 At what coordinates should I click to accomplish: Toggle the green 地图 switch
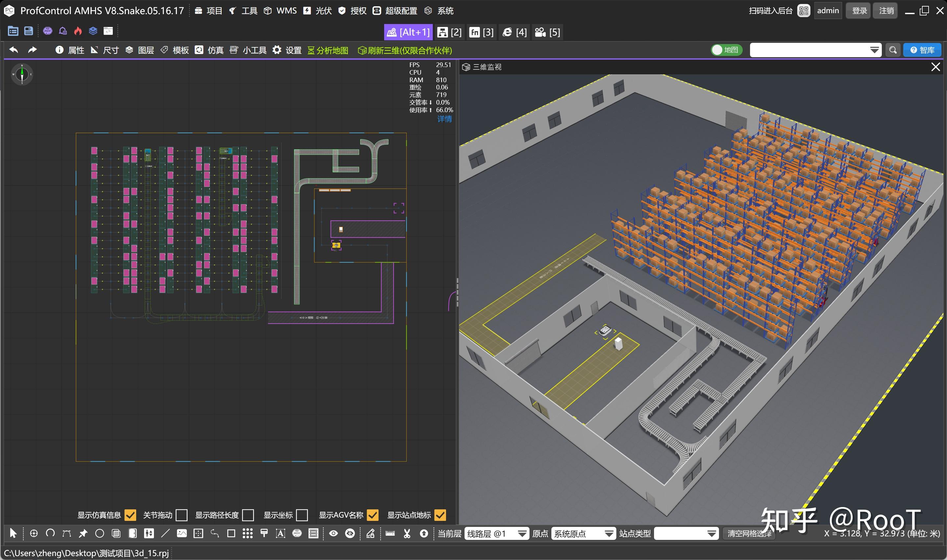point(726,50)
